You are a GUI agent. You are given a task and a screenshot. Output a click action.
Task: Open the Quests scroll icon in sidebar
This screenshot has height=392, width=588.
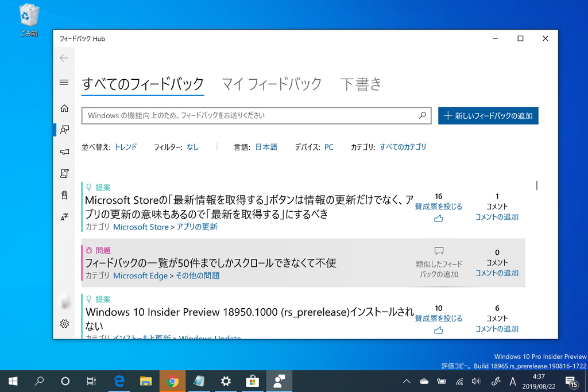(64, 173)
